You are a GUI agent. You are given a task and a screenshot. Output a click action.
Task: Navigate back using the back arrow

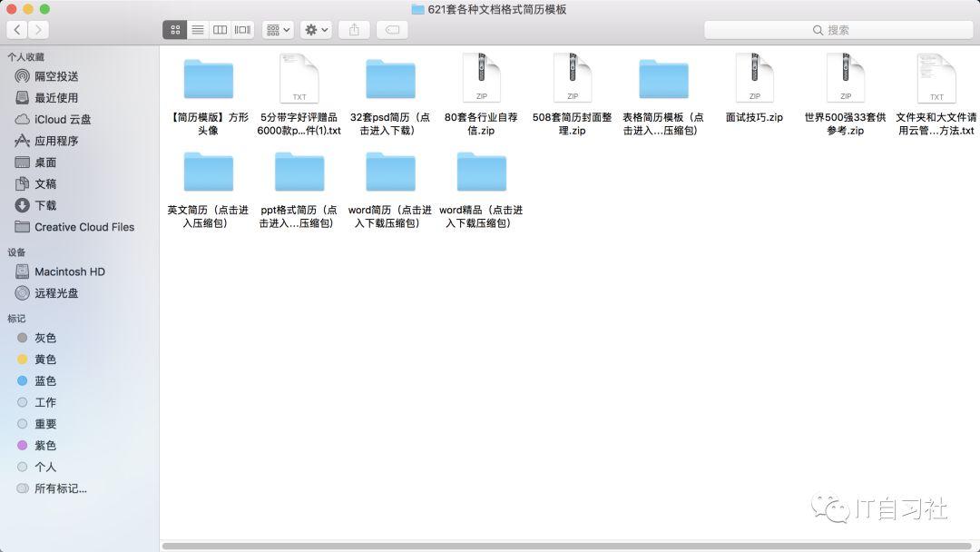tap(17, 29)
